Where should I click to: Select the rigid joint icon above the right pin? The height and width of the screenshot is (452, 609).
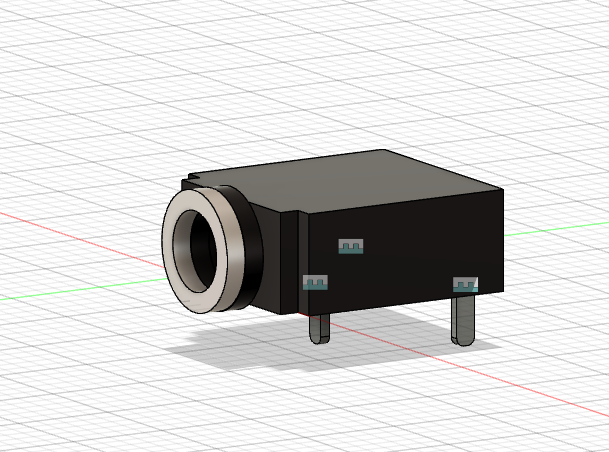click(465, 284)
